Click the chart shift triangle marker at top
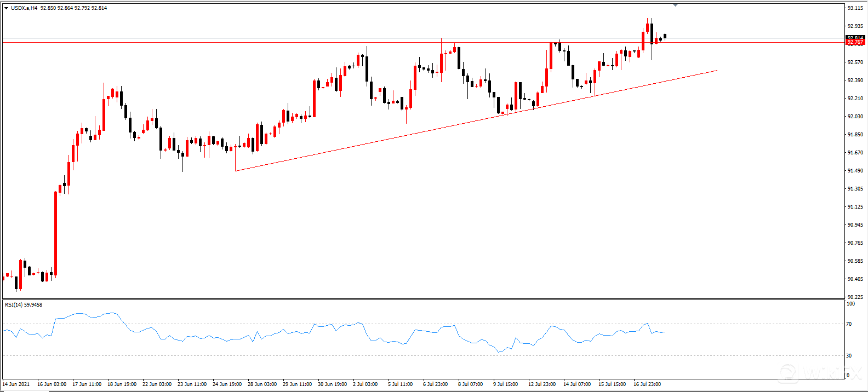The image size is (868, 392). click(675, 5)
